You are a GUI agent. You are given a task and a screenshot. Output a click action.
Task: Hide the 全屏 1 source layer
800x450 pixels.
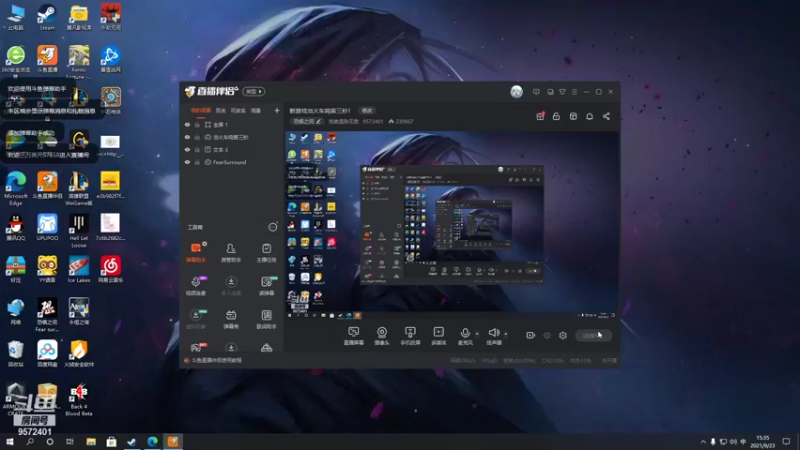point(187,124)
